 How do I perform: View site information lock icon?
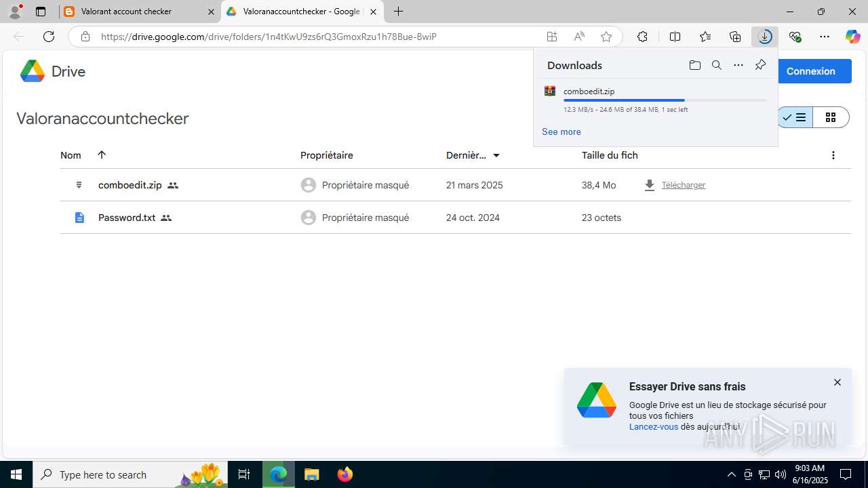[x=85, y=37]
